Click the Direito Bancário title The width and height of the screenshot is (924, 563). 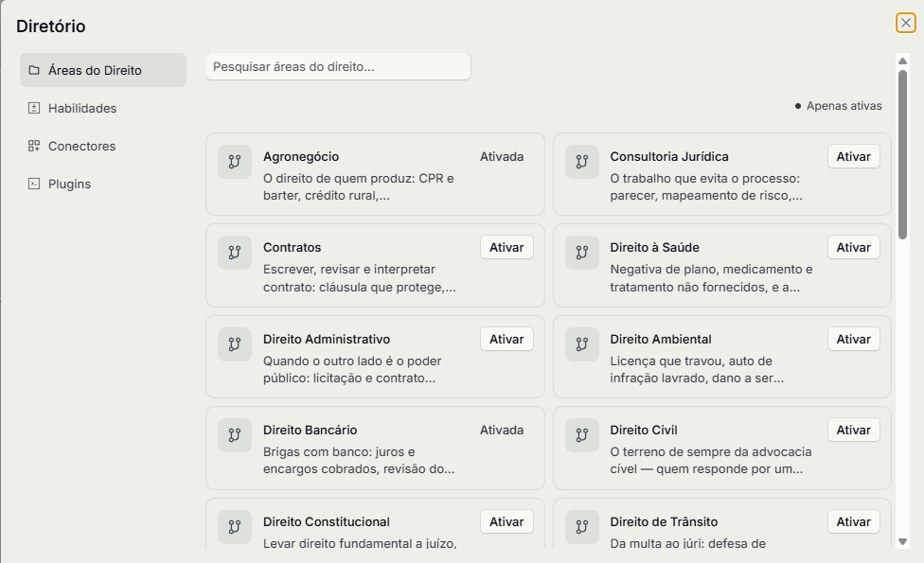(310, 430)
